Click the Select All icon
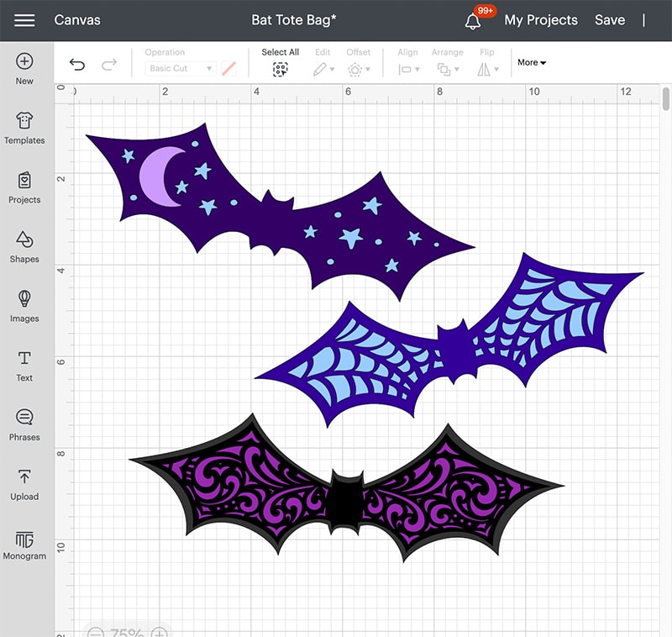 [280, 68]
